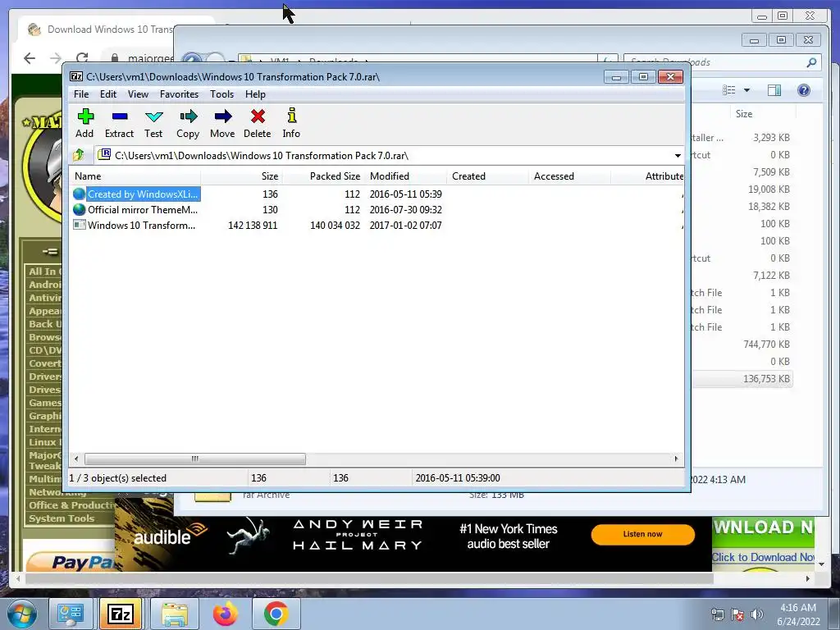Open the Office & Productivity category link

[71, 505]
